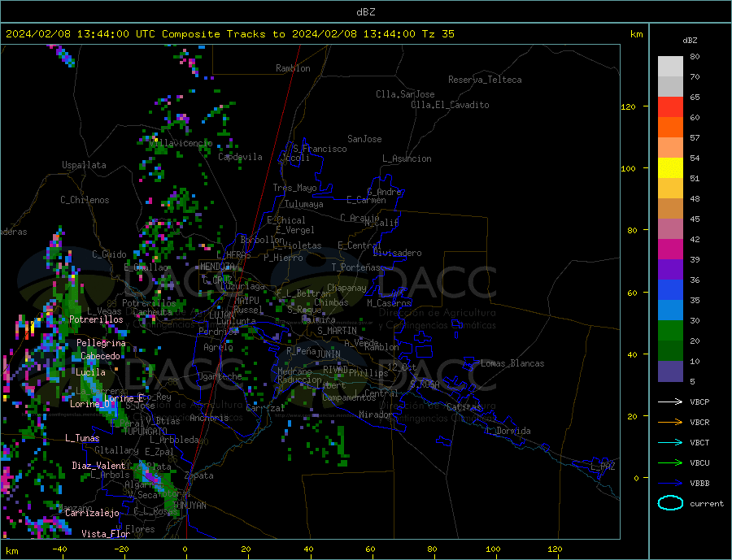
Task: Click the 'Ramblon' label near top of map
Action: [293, 68]
